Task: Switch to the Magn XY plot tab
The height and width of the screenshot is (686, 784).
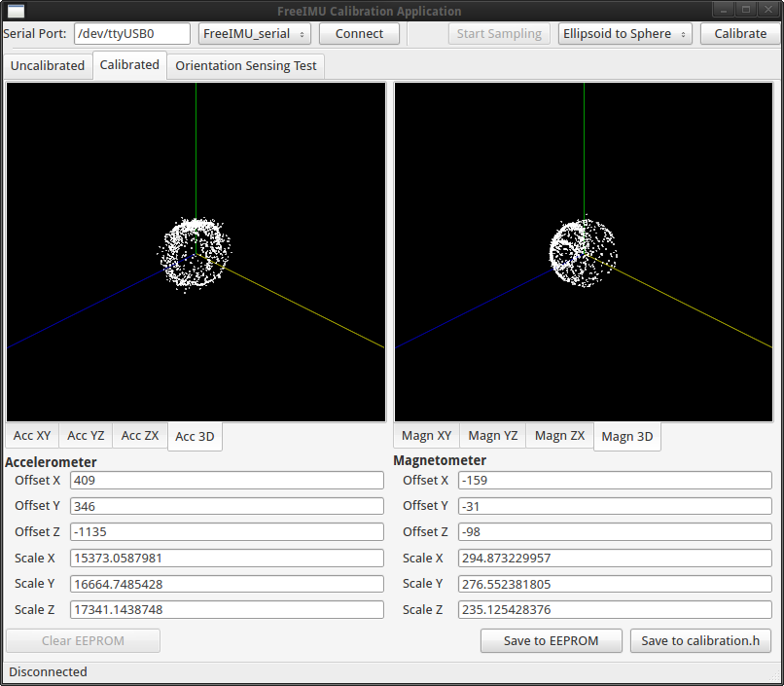Action: tap(426, 436)
